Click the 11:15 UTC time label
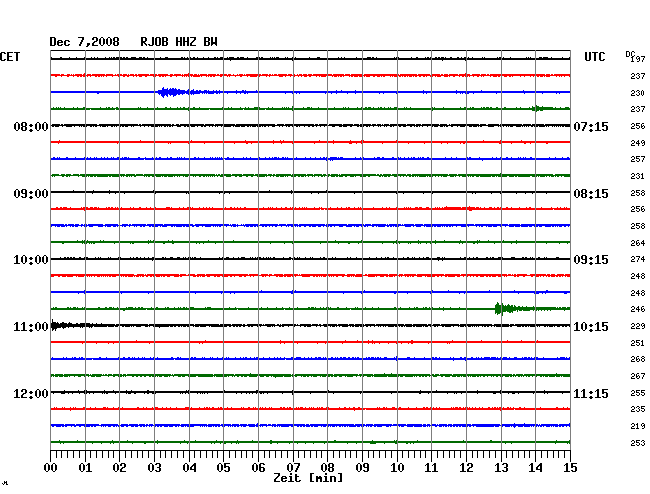Image resolution: width=650 pixels, height=494 pixels. (x=591, y=393)
